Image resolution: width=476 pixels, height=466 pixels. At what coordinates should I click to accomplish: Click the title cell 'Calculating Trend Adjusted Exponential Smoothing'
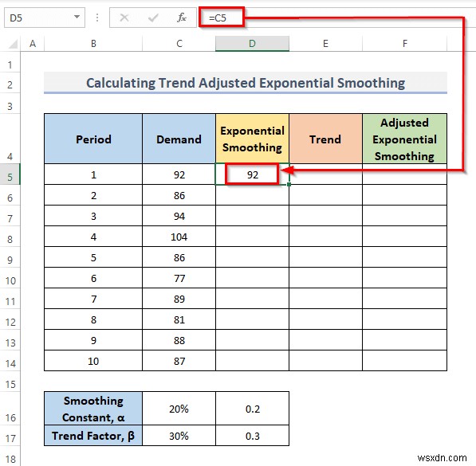246,83
